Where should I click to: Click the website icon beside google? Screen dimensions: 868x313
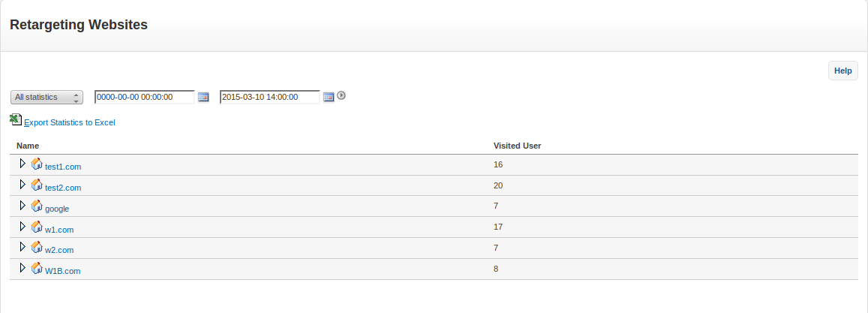pos(37,206)
